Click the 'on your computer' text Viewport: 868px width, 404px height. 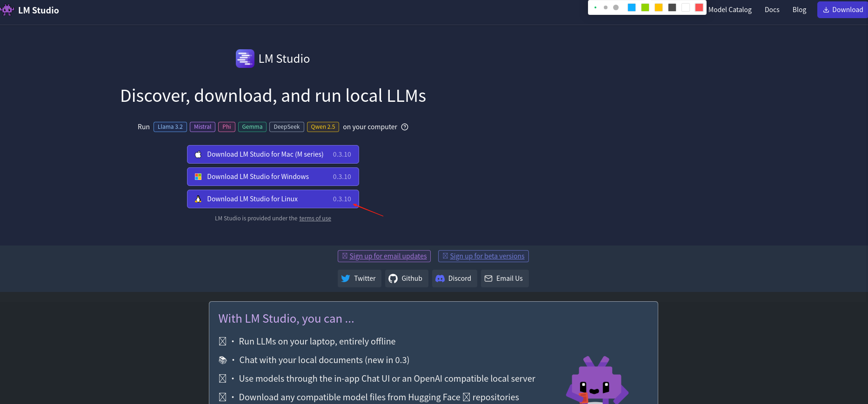370,127
